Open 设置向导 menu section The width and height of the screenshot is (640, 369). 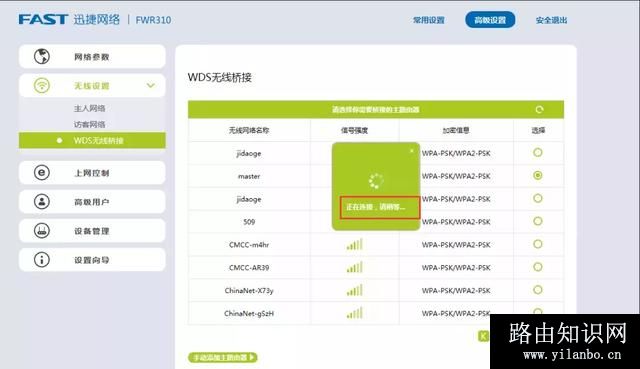(92, 260)
